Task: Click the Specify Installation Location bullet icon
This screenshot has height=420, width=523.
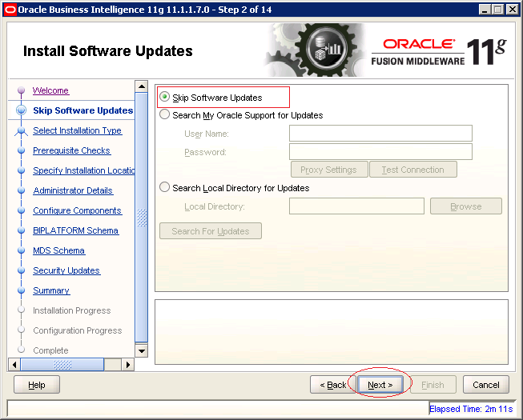Action: coord(21,170)
